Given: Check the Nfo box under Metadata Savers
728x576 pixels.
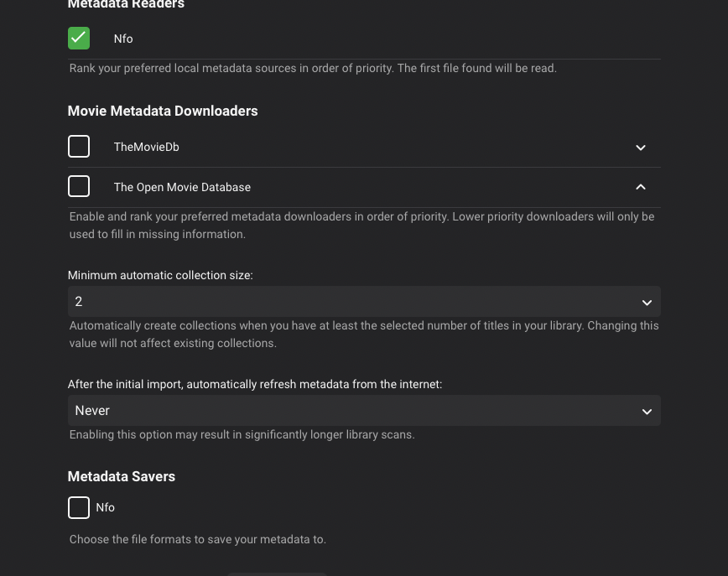Looking at the screenshot, I should point(79,507).
